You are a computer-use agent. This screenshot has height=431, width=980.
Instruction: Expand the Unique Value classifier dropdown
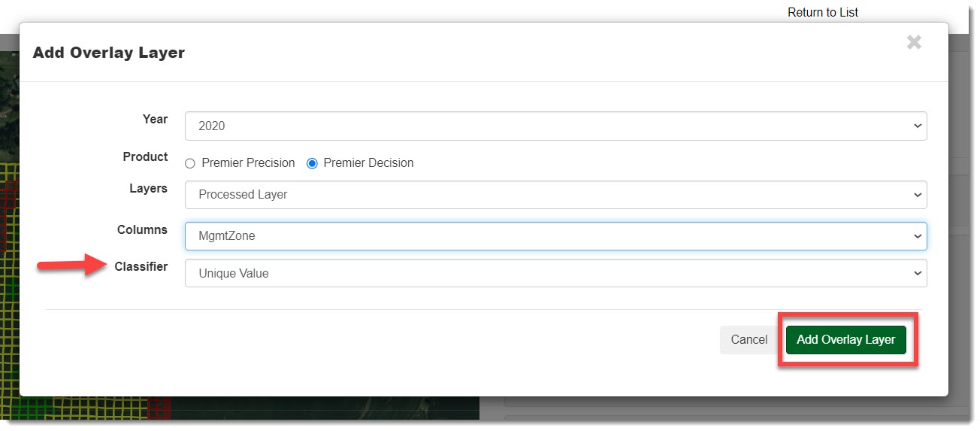click(555, 274)
